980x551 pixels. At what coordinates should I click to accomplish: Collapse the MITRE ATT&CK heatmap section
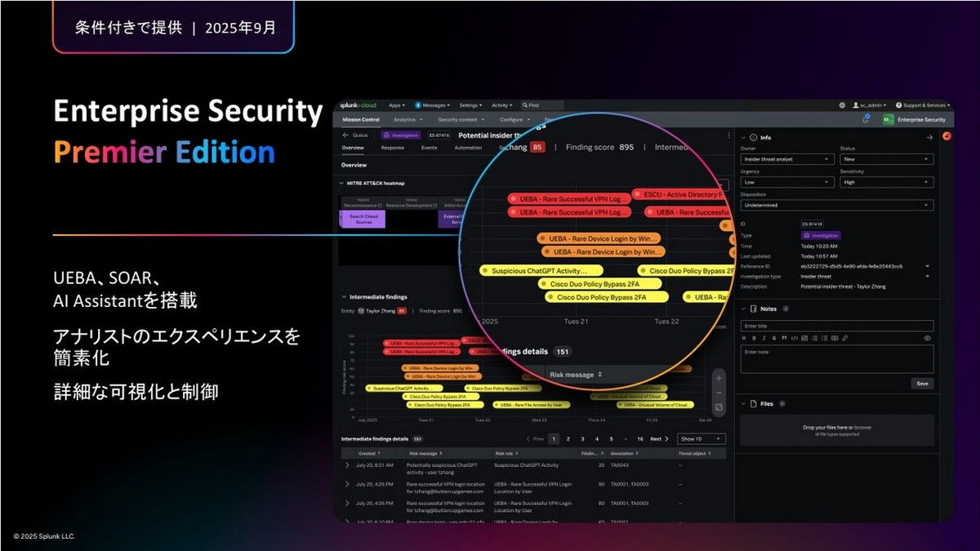pyautogui.click(x=343, y=183)
